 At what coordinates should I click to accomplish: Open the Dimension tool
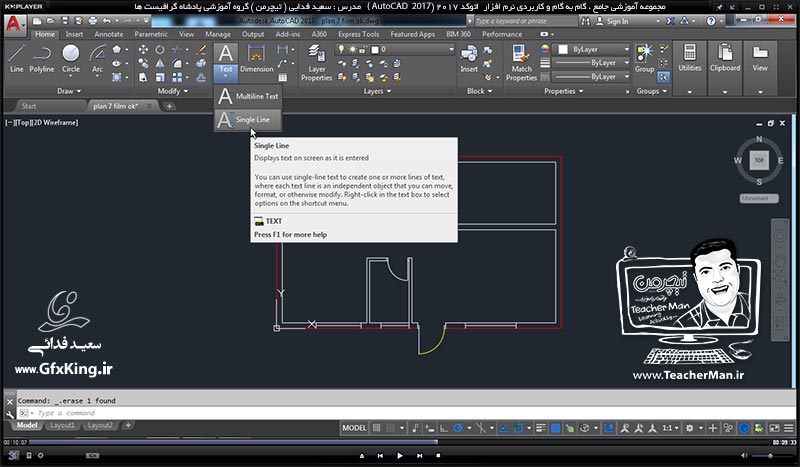pyautogui.click(x=257, y=58)
